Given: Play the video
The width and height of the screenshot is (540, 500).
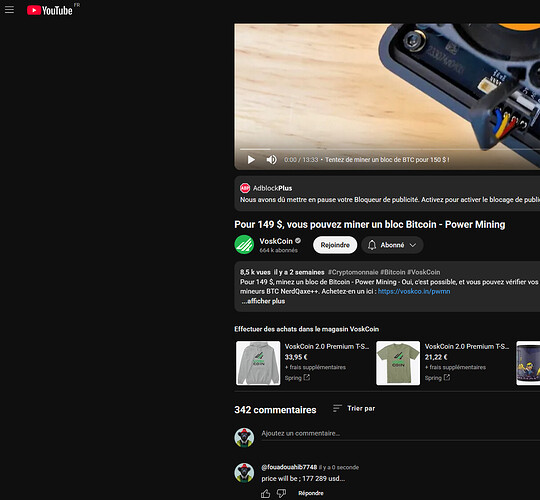Looking at the screenshot, I should (251, 160).
